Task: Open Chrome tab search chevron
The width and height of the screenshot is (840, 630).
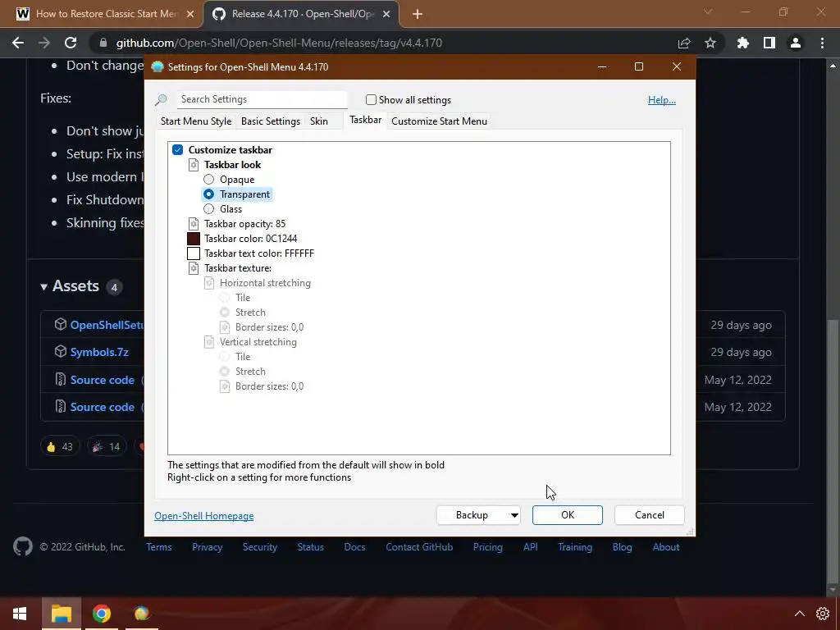Action: click(708, 11)
